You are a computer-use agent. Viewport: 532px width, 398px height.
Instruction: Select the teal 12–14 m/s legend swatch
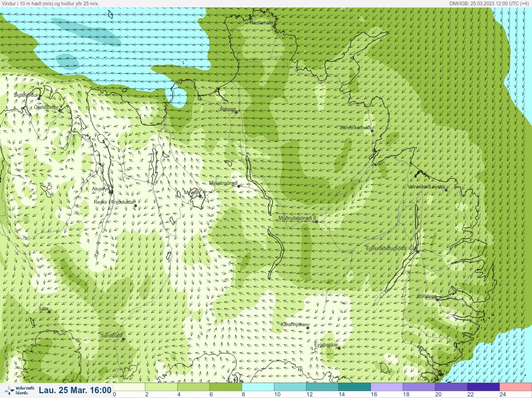[322, 387]
